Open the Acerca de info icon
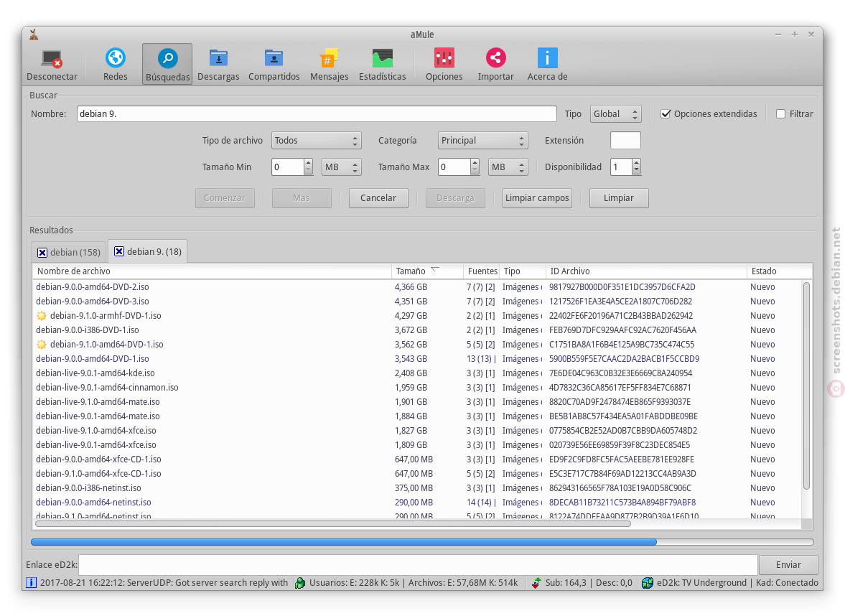Viewport: 845px width, 616px height. pyautogui.click(x=548, y=57)
